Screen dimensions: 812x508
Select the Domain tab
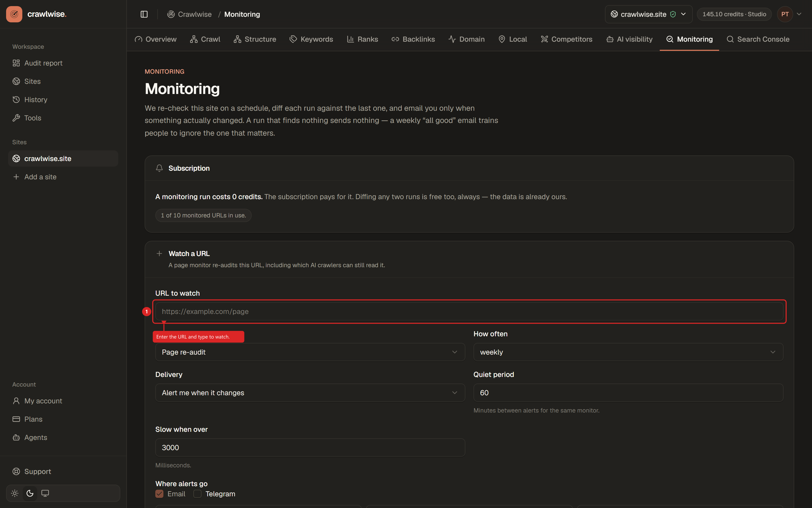coord(466,39)
